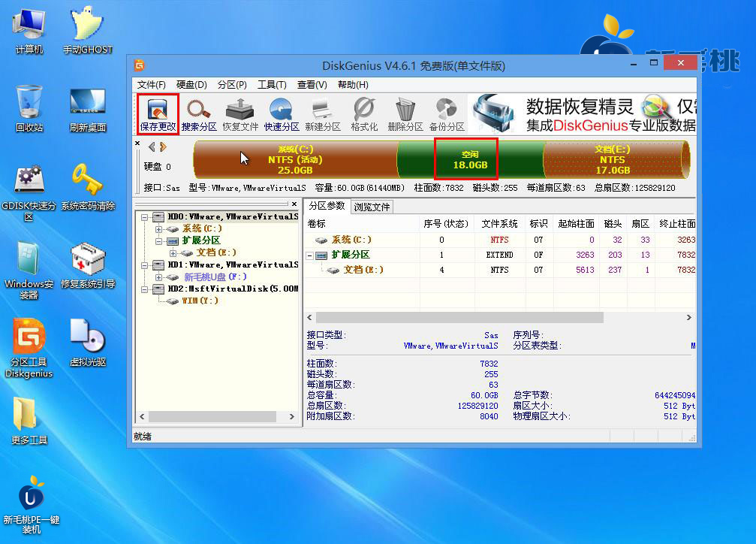Switch to the 浏览文件 tab
Screen dimensions: 756x544
[372, 207]
